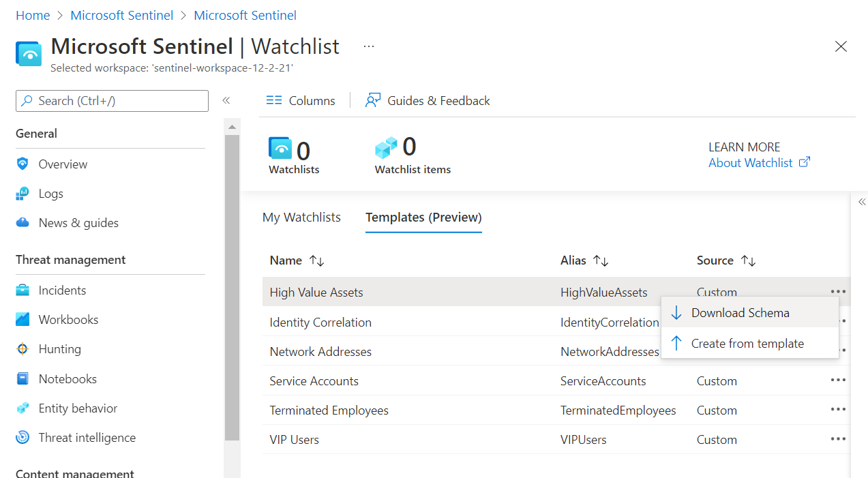
Task: Sort templates by Alias column
Action: click(x=600, y=260)
